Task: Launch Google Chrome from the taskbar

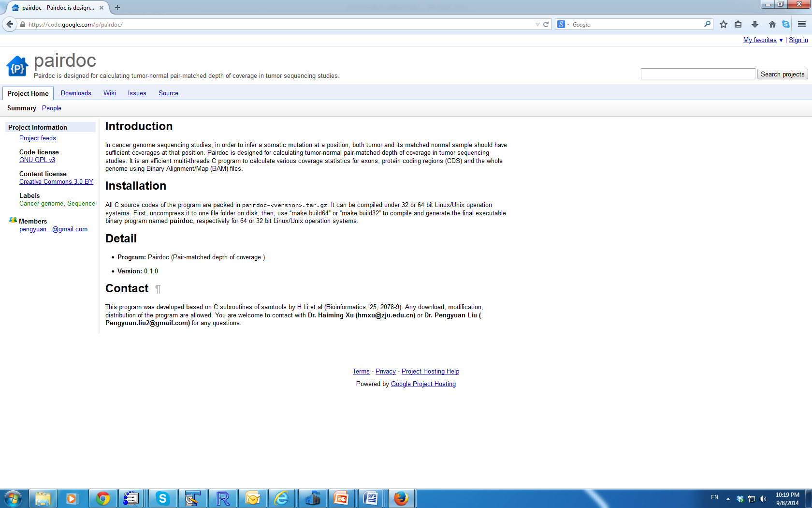Action: (x=102, y=498)
